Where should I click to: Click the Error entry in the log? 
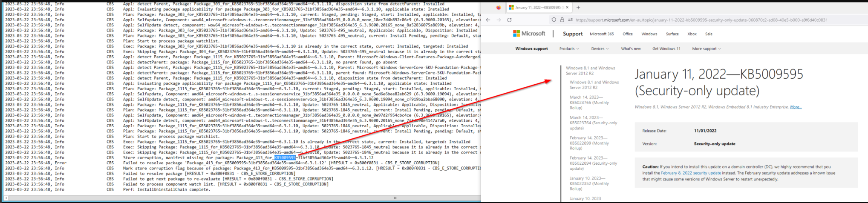pyautogui.click(x=61, y=163)
